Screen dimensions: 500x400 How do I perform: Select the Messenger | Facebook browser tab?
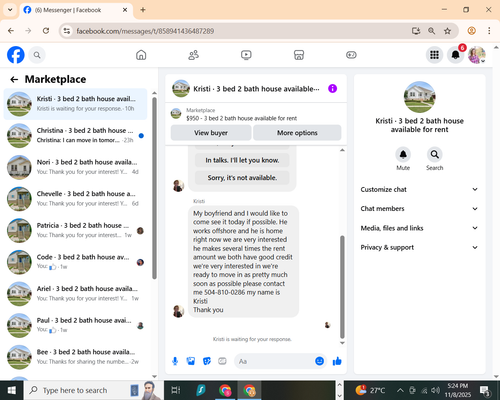pyautogui.click(x=76, y=10)
